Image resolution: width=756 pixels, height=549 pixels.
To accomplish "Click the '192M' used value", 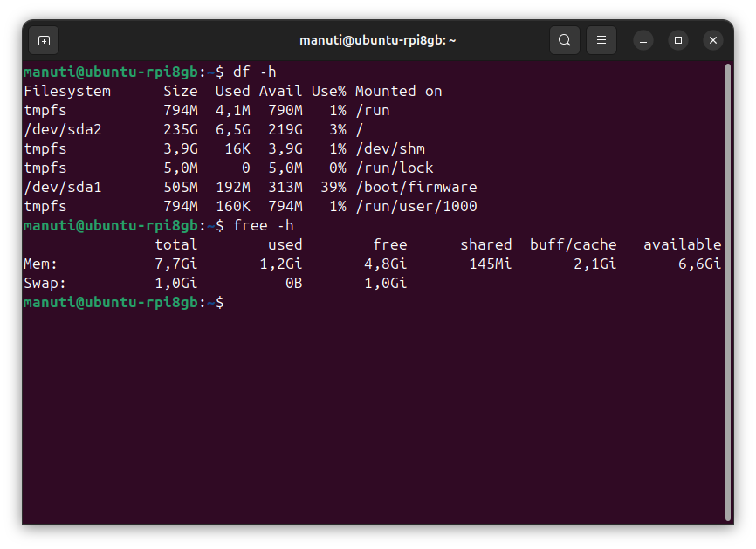I will 233,187.
